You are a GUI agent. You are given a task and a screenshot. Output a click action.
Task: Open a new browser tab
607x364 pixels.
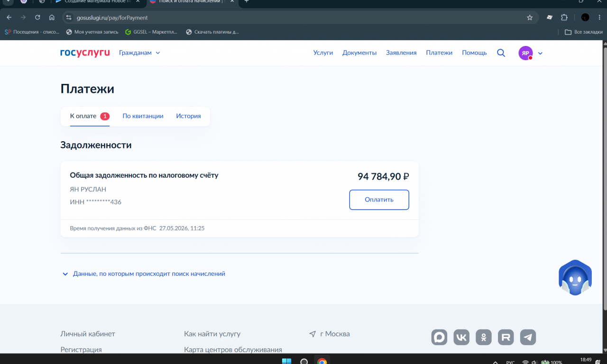click(246, 1)
